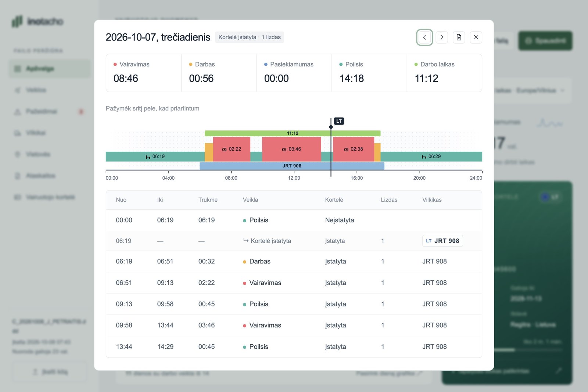Go to next day with right chevron

(x=442, y=37)
